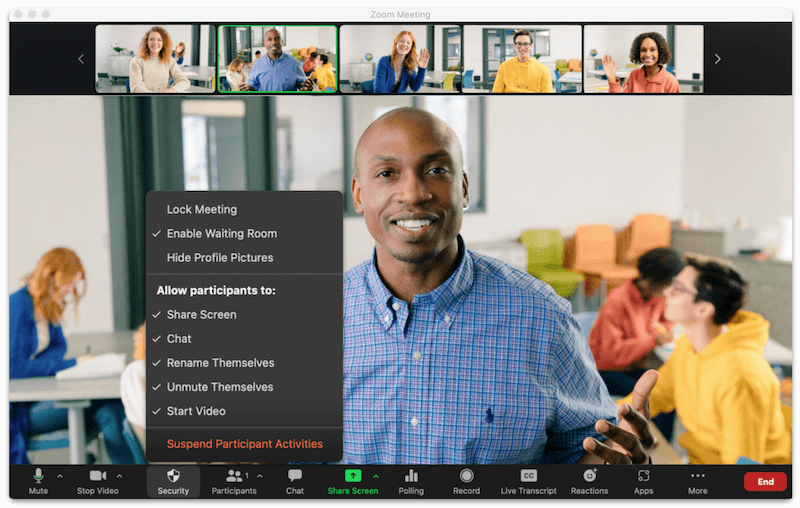The width and height of the screenshot is (800, 508).
Task: Expand video options arrow beside Stop Video
Action: [x=119, y=476]
